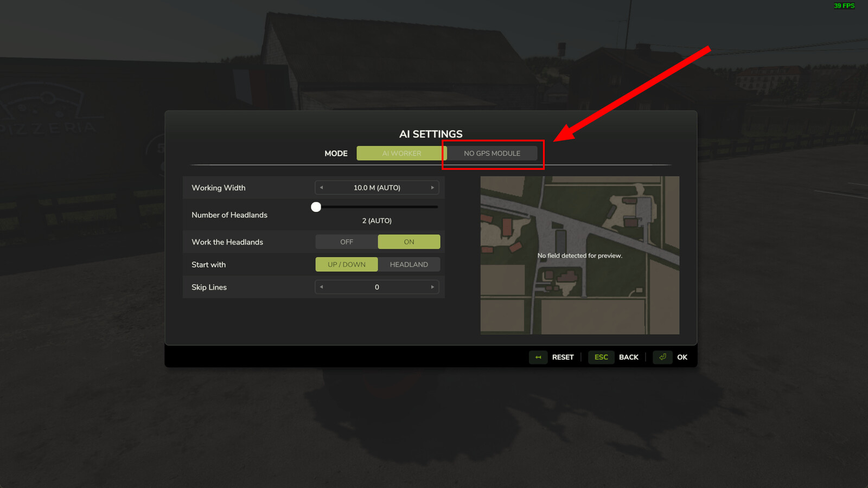The image size is (868, 488).
Task: Click the right arrow on Working Width
Action: point(432,188)
